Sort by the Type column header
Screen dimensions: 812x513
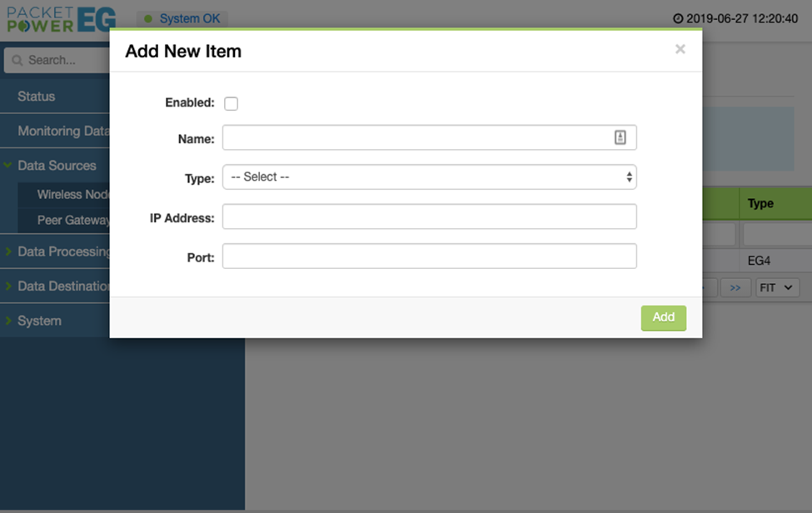[760, 204]
